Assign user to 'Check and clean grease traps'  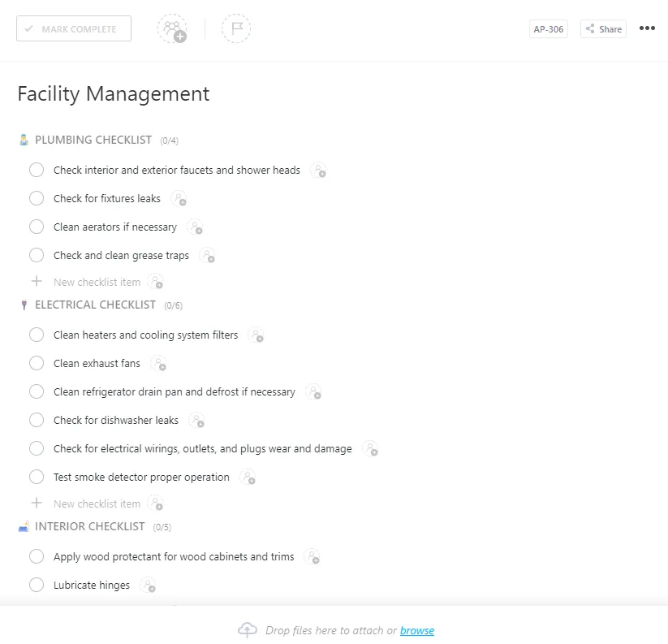[x=208, y=256]
